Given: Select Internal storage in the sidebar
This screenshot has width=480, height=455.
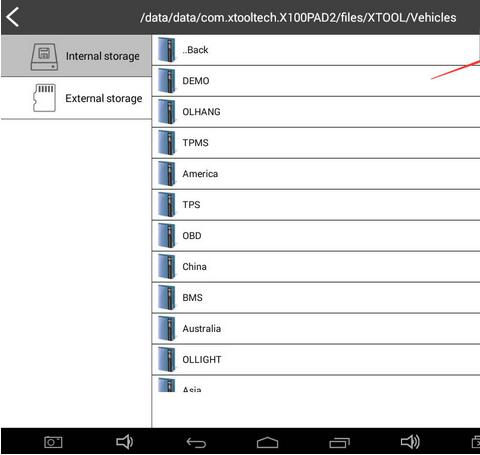Looking at the screenshot, I should [76, 56].
